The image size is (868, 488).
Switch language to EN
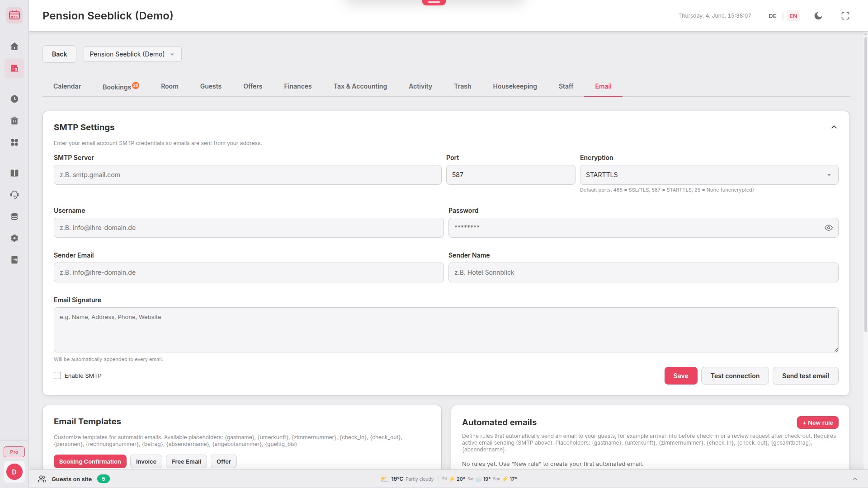point(793,16)
